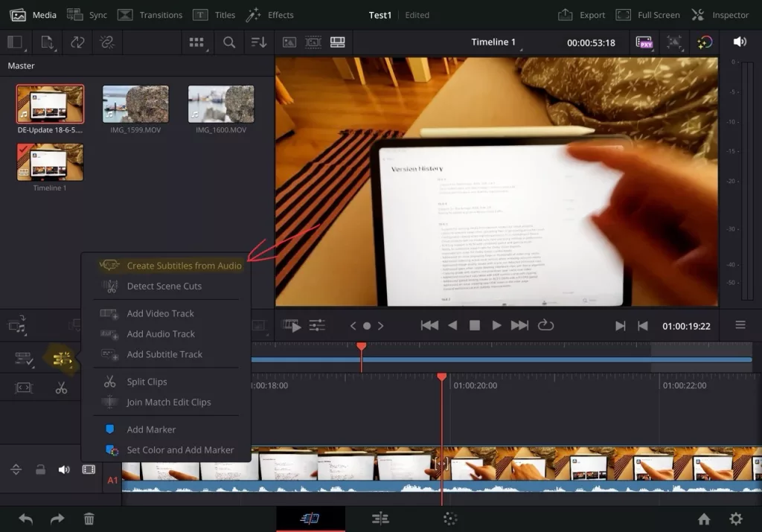Open the sort order dropdown

click(x=258, y=42)
